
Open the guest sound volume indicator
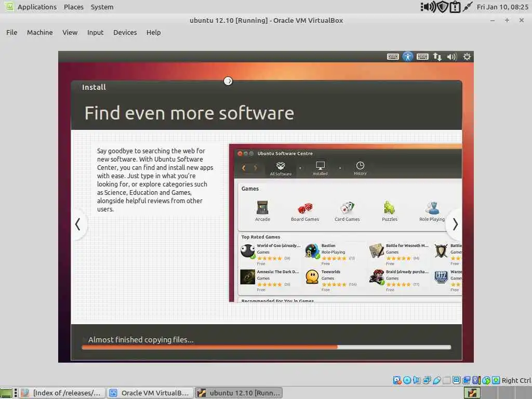tap(452, 57)
